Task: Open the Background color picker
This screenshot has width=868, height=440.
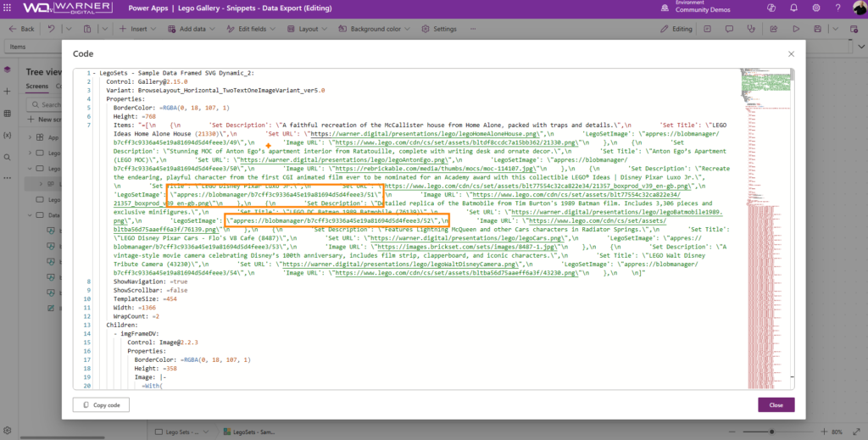Action: tap(374, 29)
